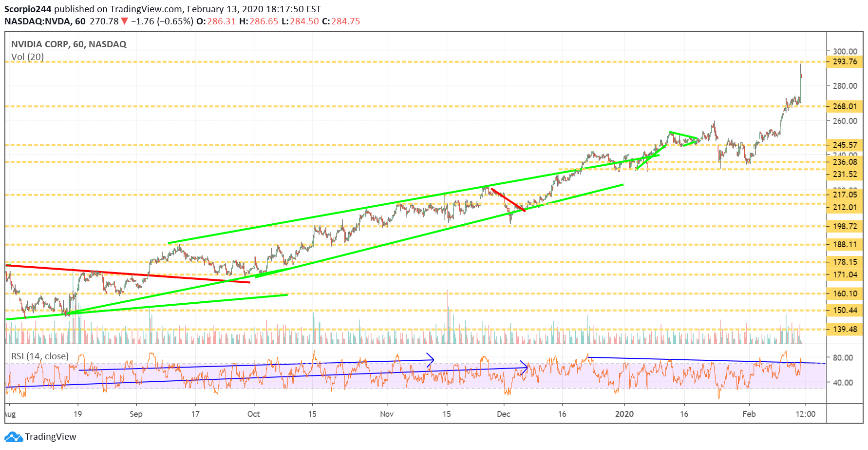Click the Dec date label on time axis

coord(503,414)
